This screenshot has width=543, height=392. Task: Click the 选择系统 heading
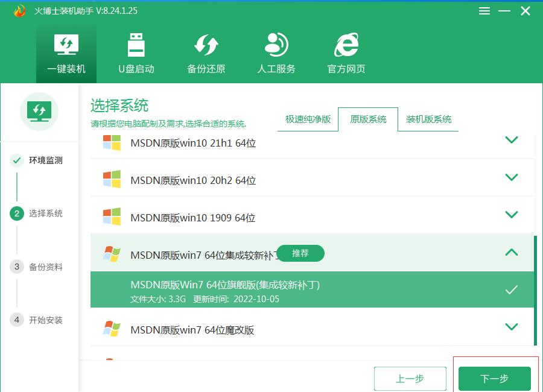[119, 106]
